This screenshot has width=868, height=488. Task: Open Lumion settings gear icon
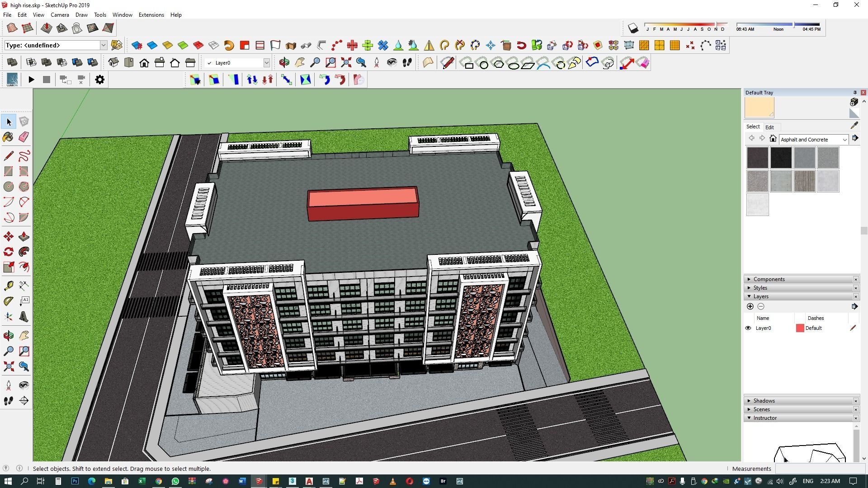point(100,80)
